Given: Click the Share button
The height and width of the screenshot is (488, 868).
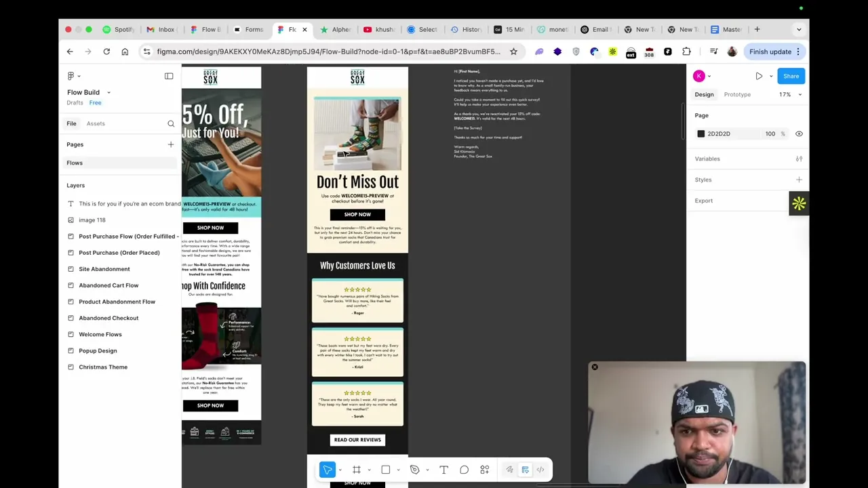Looking at the screenshot, I should click(x=791, y=76).
